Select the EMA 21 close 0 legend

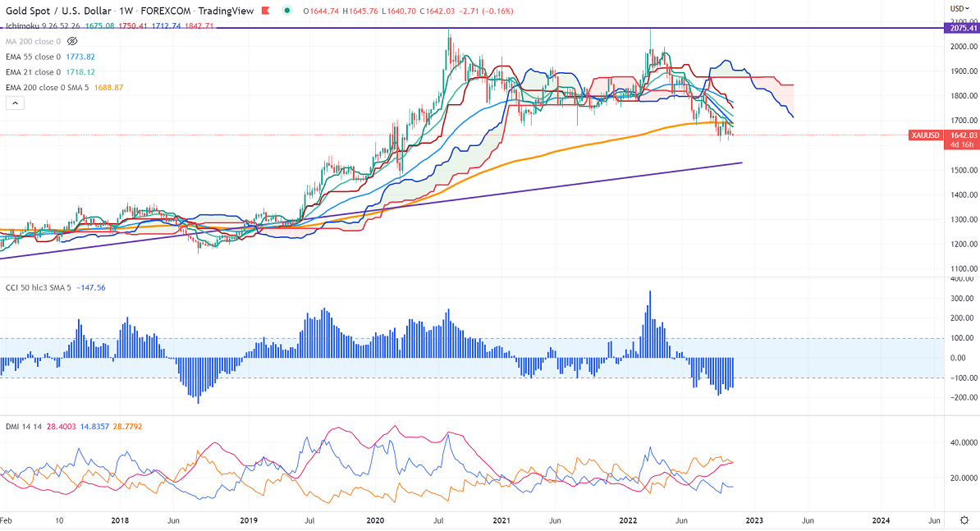click(33, 72)
